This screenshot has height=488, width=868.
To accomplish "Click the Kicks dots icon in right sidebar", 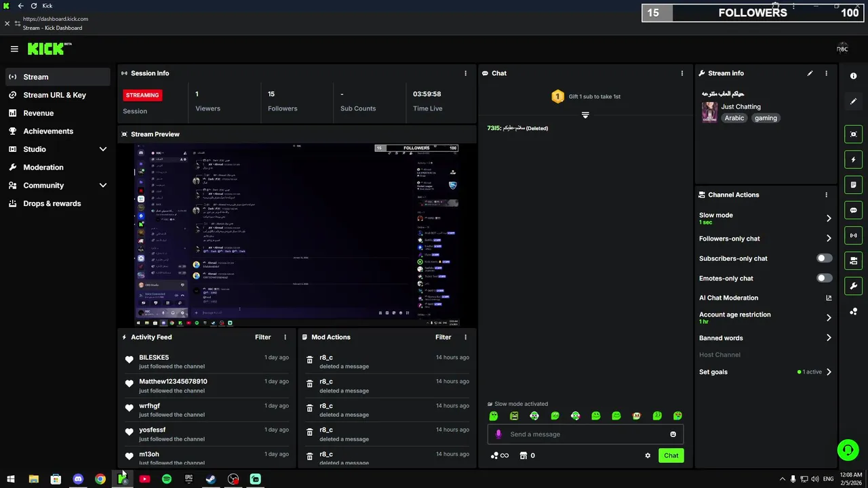I will pyautogui.click(x=853, y=312).
